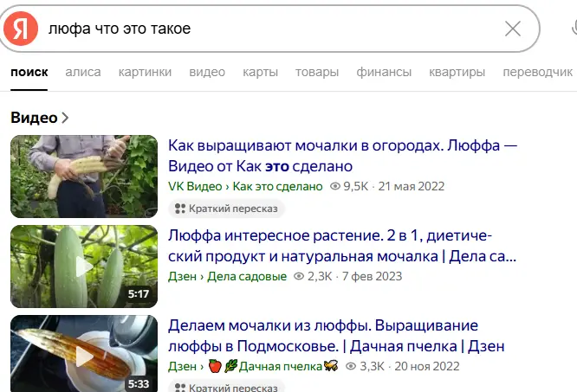Switch to the картинки tab
Viewport: 577px width, 392px height.
click(x=145, y=72)
